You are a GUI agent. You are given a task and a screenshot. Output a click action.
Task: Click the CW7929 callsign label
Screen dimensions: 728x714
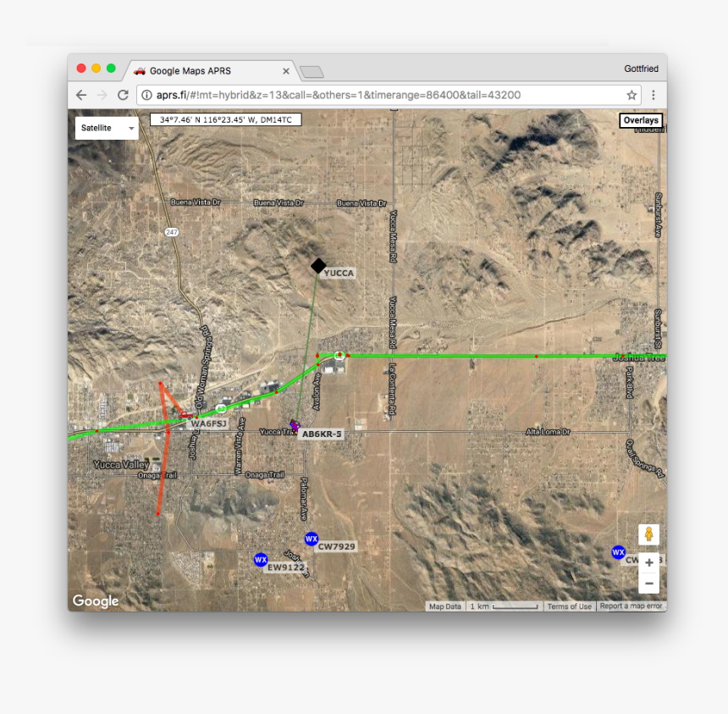337,547
